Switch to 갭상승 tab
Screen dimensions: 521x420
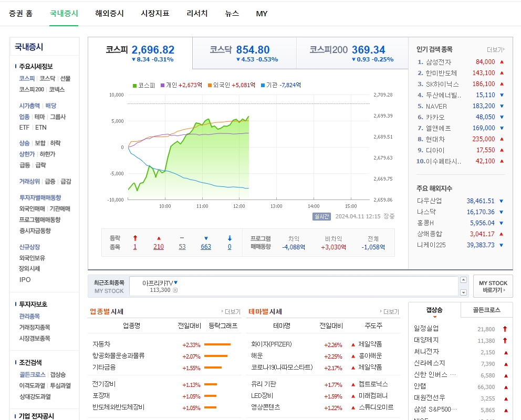[434, 310]
